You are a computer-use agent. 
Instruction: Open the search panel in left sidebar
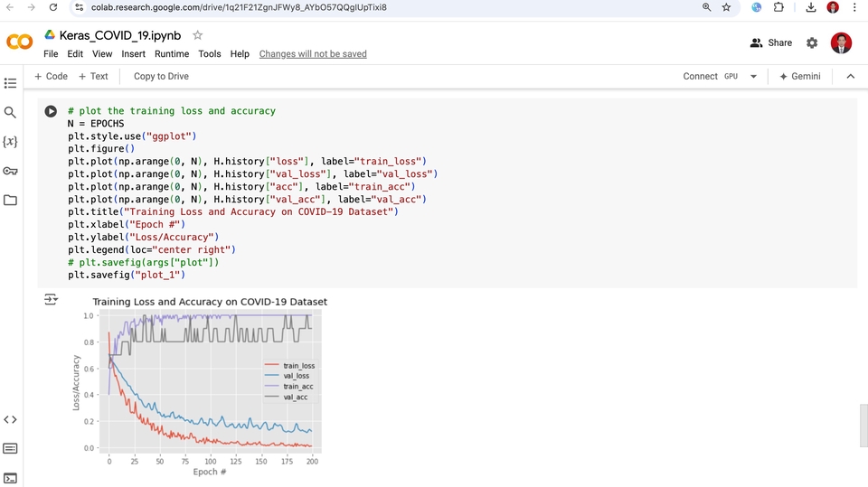pos(11,113)
